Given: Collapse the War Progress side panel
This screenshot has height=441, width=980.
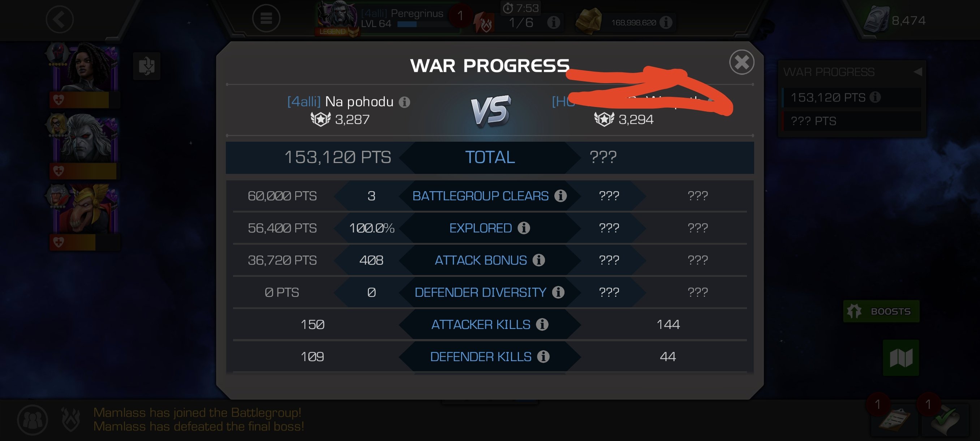Looking at the screenshot, I should 917,72.
